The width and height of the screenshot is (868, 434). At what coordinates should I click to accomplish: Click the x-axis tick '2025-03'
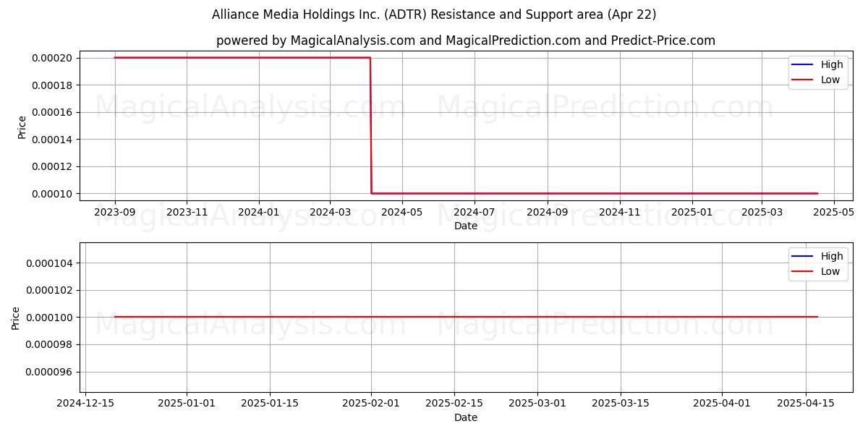(x=762, y=212)
